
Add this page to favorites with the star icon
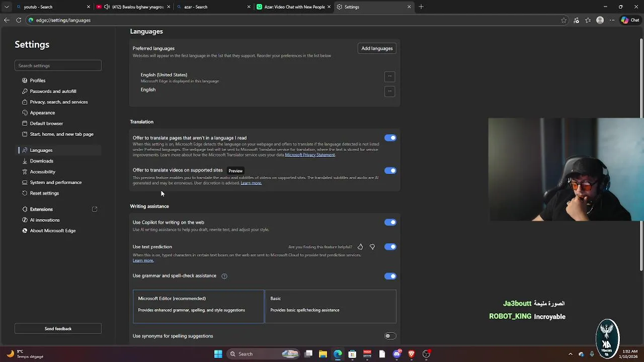pyautogui.click(x=564, y=20)
